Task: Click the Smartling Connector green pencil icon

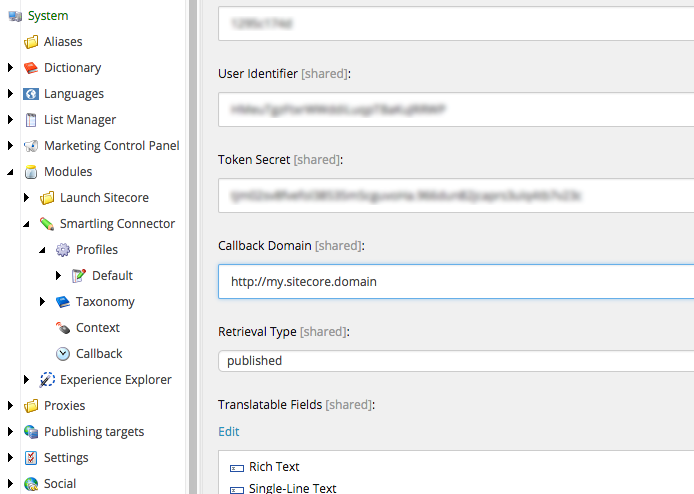Action: pyautogui.click(x=47, y=224)
